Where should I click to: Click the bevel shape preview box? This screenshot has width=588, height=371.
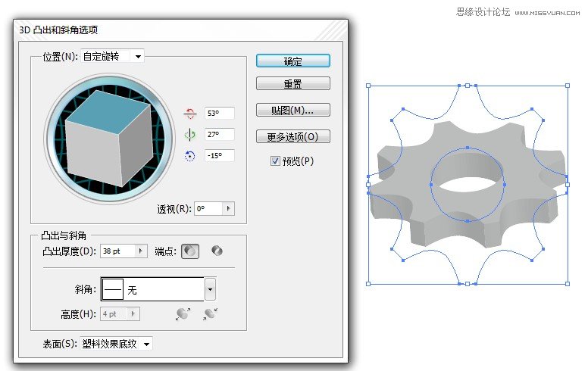pyautogui.click(x=113, y=289)
